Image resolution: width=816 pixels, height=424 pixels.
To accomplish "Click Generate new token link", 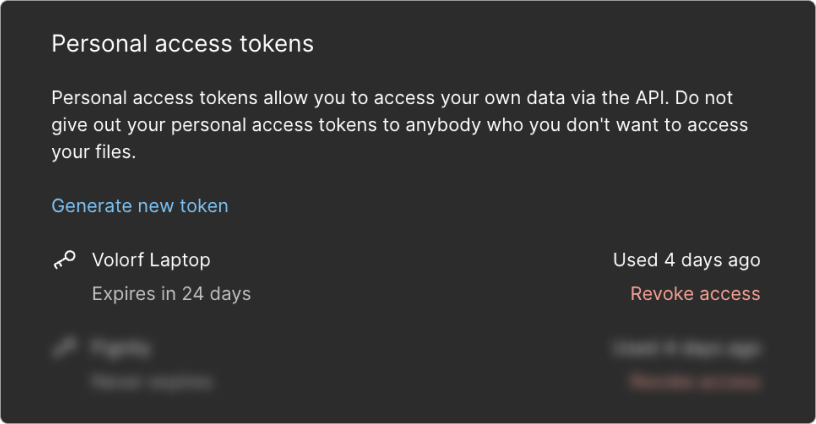I will 139,206.
